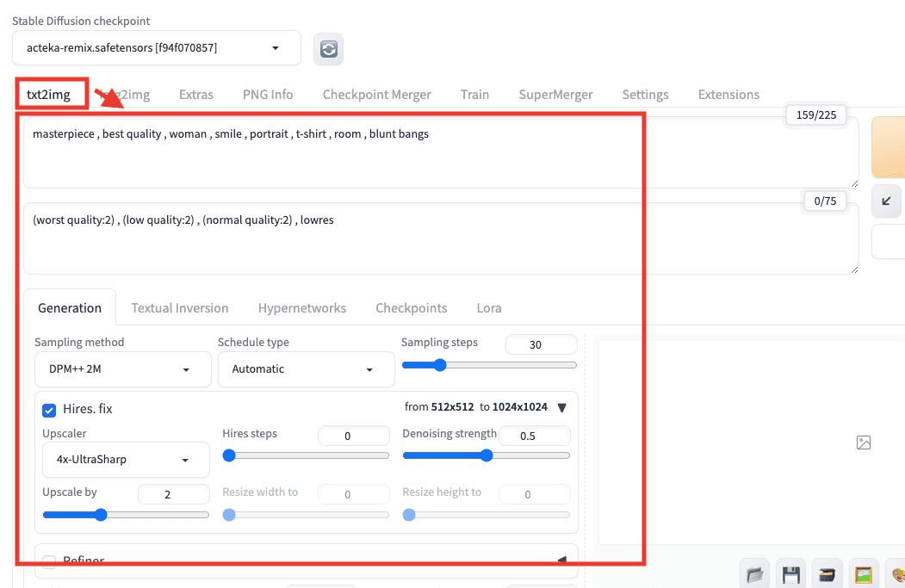Open the Sampling method dropdown
905x588 pixels.
click(122, 369)
